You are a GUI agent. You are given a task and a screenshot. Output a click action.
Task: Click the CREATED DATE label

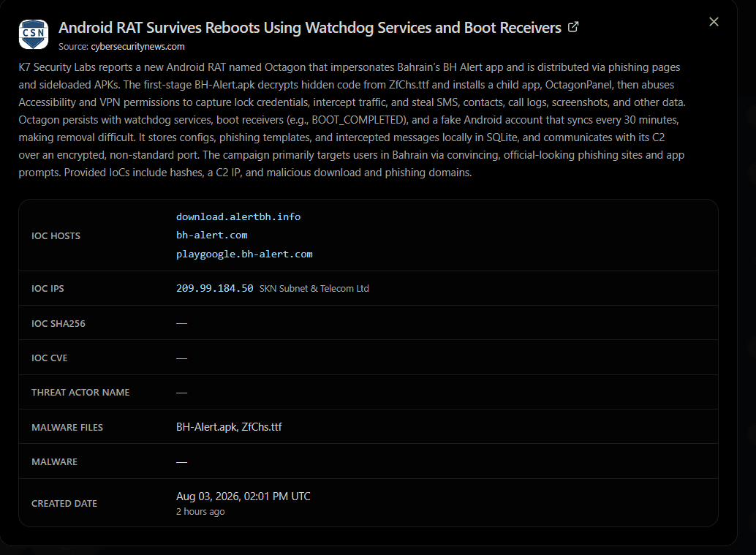click(64, 503)
